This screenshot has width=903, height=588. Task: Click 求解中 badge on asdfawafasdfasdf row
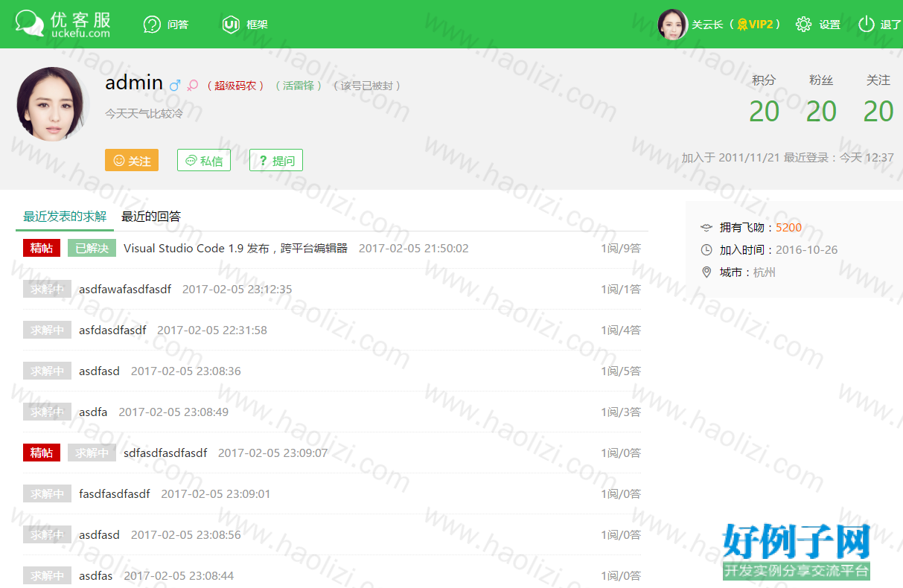47,289
